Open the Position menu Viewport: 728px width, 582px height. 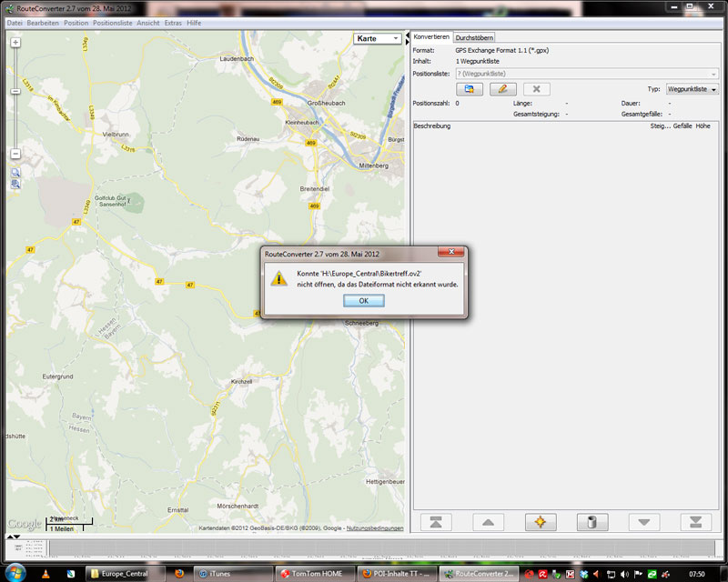click(x=76, y=23)
